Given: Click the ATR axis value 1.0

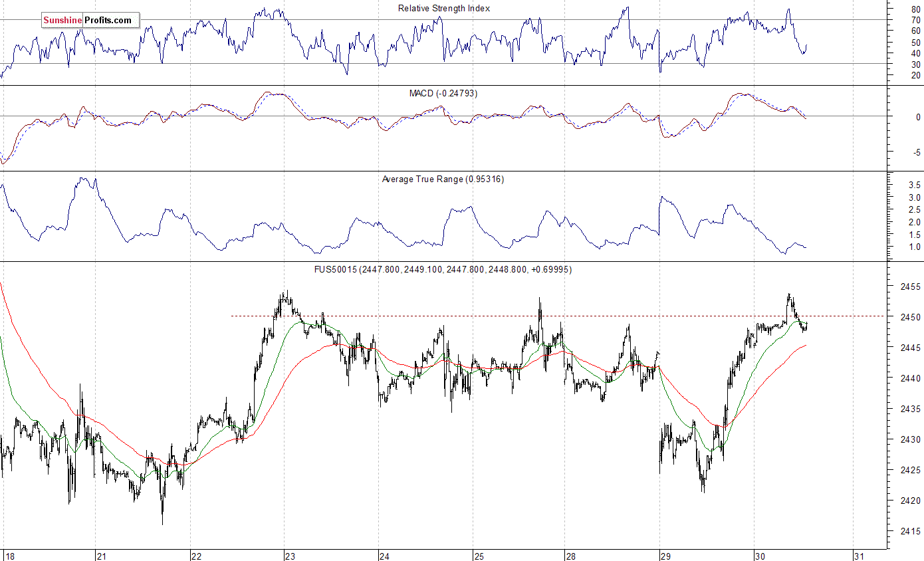Looking at the screenshot, I should point(915,247).
